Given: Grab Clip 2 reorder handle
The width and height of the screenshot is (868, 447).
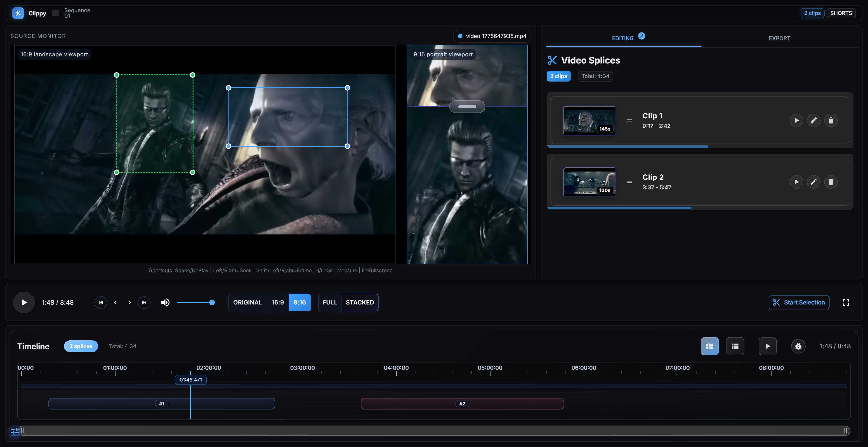Looking at the screenshot, I should (629, 182).
